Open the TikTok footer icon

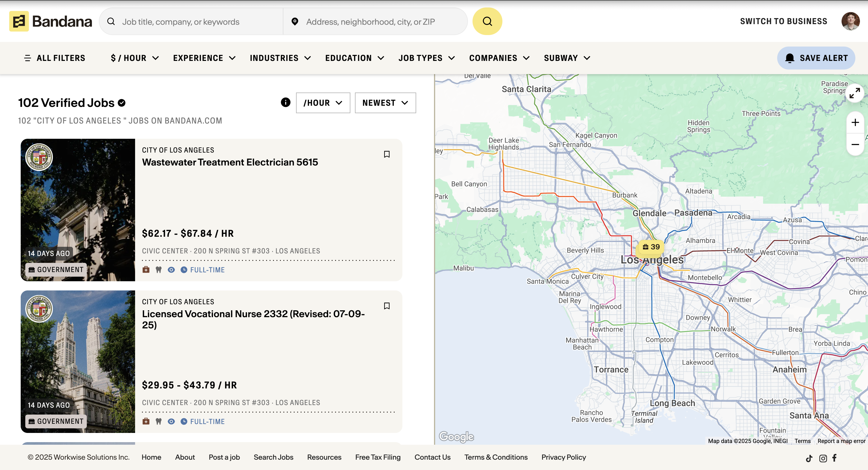click(x=809, y=458)
